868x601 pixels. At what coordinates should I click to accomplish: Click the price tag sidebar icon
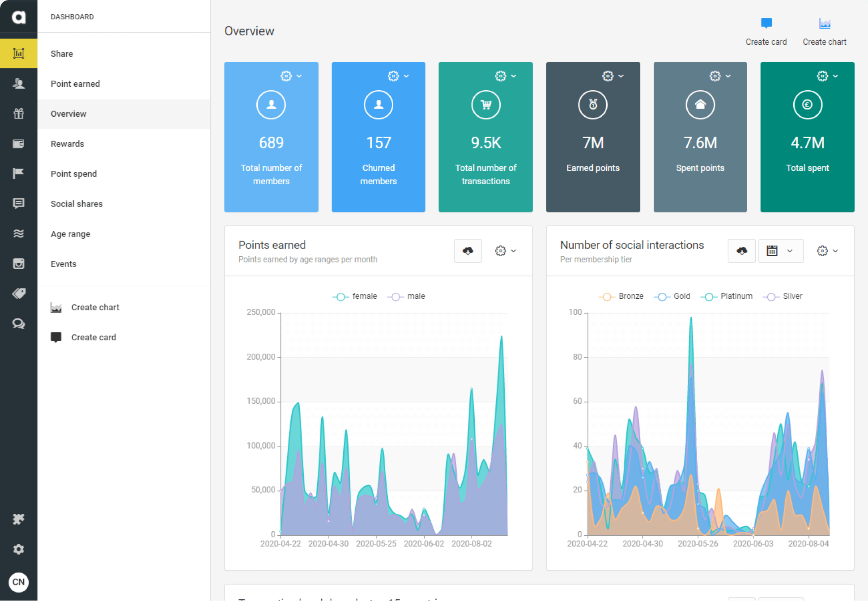pyautogui.click(x=18, y=293)
